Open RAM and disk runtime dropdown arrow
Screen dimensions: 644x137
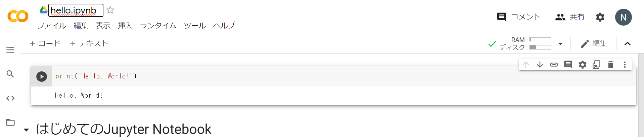click(x=560, y=44)
